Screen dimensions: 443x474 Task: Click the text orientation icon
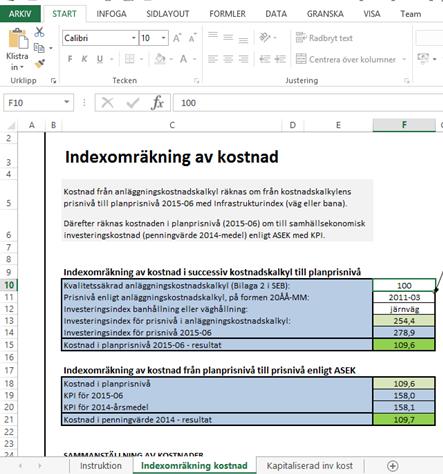coord(265,37)
